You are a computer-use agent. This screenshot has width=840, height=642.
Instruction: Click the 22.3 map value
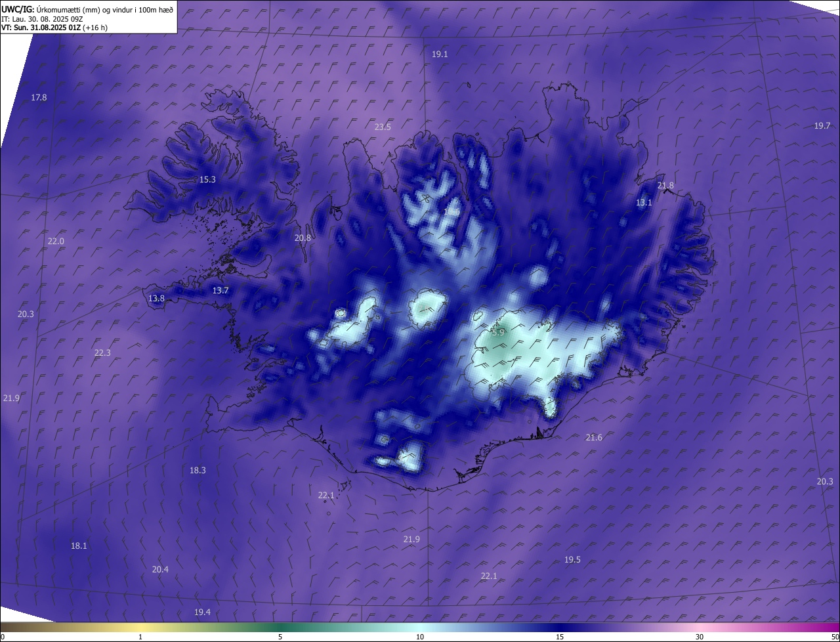(x=102, y=353)
